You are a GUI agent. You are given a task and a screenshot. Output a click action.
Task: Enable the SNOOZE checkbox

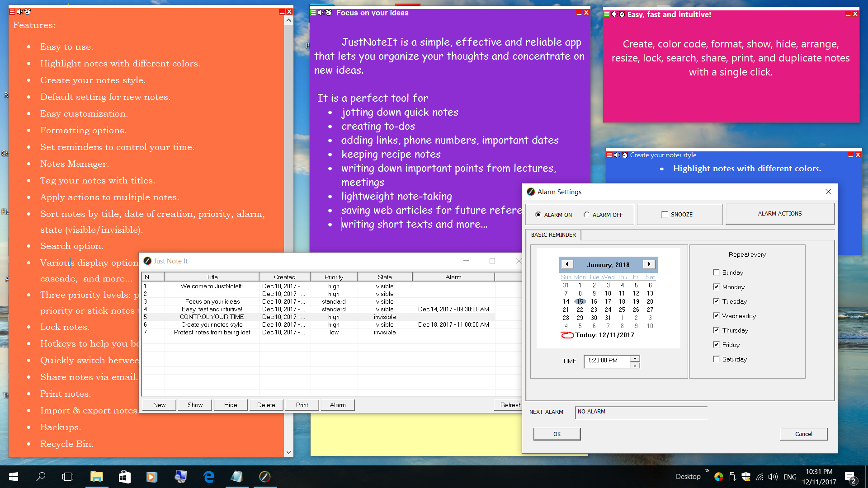click(x=665, y=214)
